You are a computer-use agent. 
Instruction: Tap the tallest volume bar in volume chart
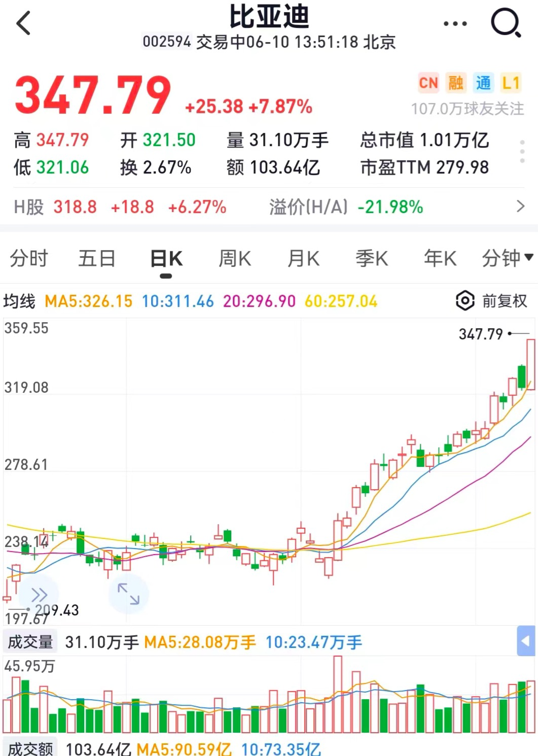338,694
